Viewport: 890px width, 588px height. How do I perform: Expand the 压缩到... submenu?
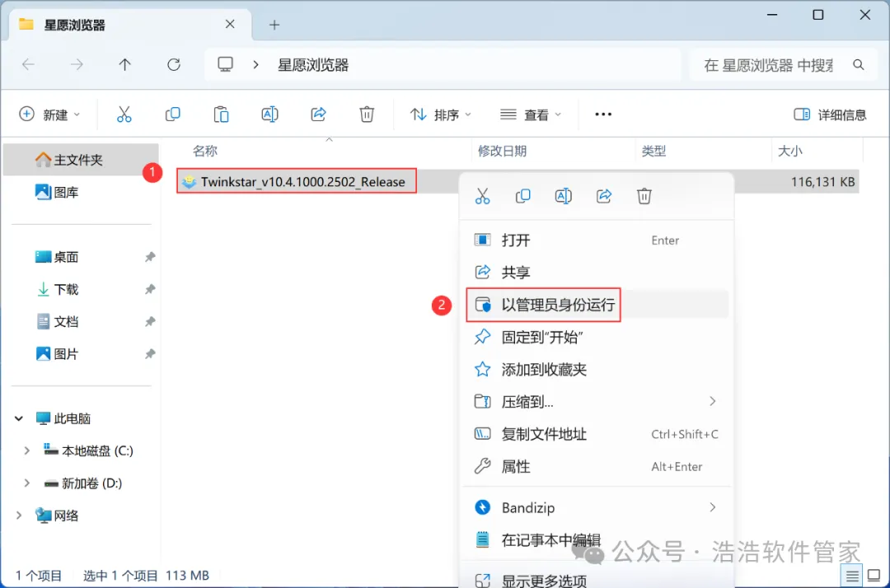tap(713, 402)
